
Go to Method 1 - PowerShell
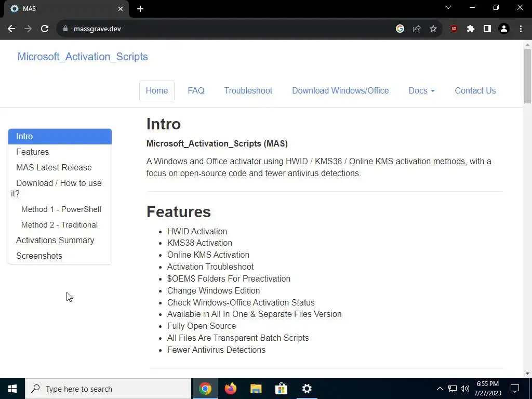click(x=61, y=209)
